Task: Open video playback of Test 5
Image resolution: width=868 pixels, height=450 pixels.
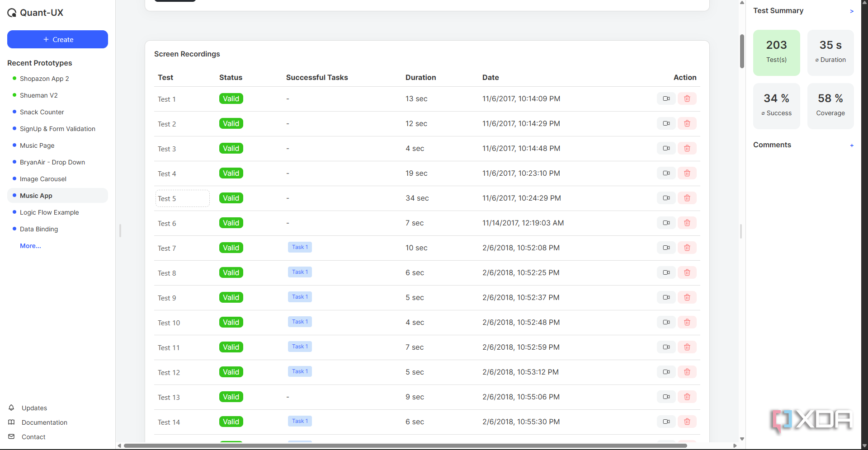Action: coord(666,198)
